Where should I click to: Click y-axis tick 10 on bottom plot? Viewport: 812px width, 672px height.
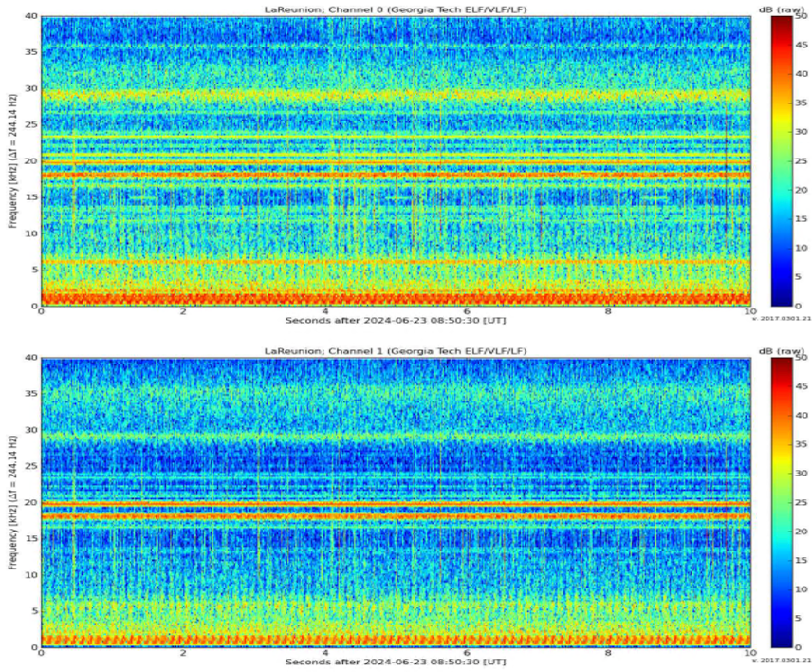click(x=30, y=574)
